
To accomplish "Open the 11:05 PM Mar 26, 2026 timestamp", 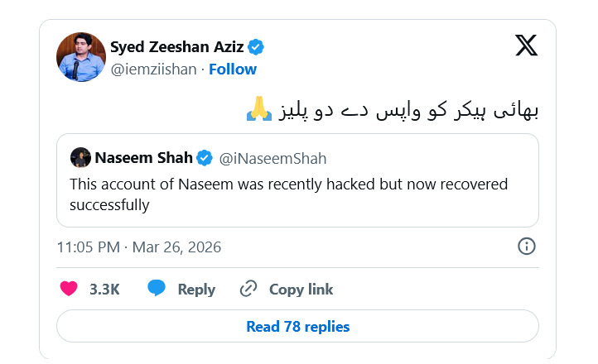I will tap(139, 247).
